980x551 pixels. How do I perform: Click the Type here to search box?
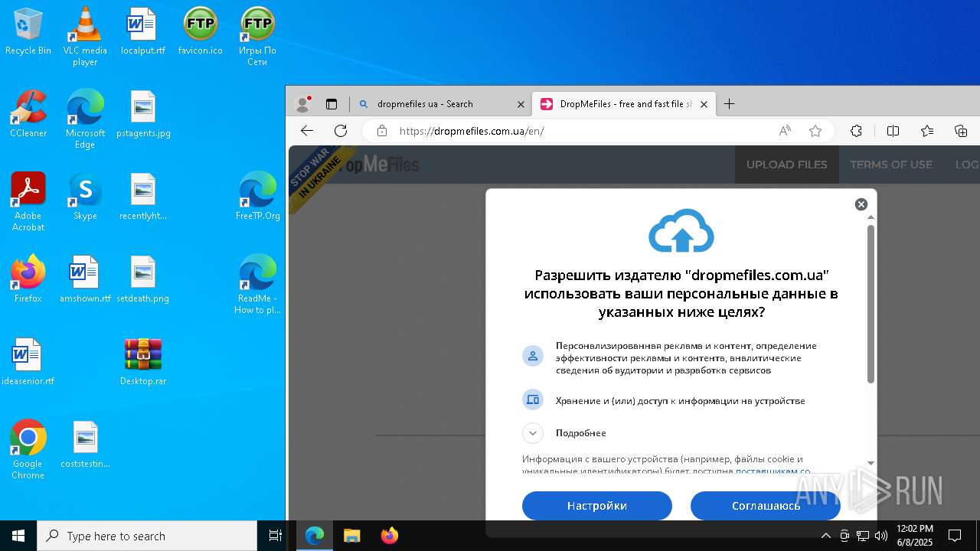[x=147, y=536]
